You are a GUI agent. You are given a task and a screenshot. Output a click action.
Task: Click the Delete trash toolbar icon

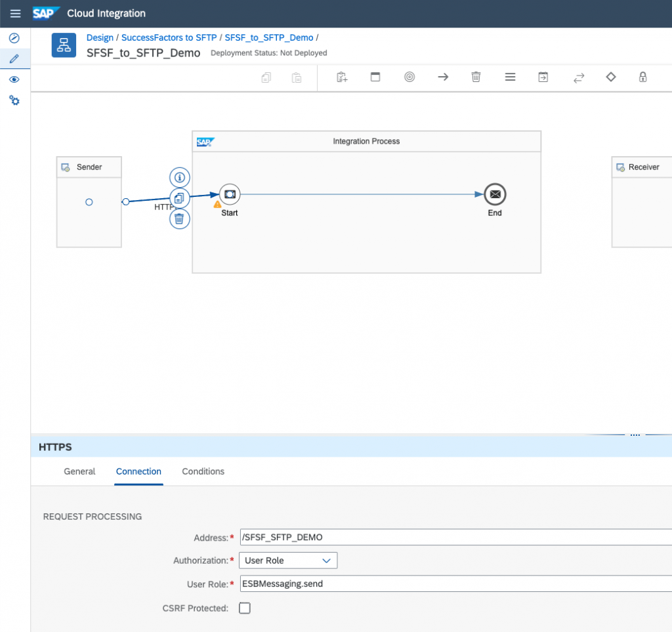476,77
